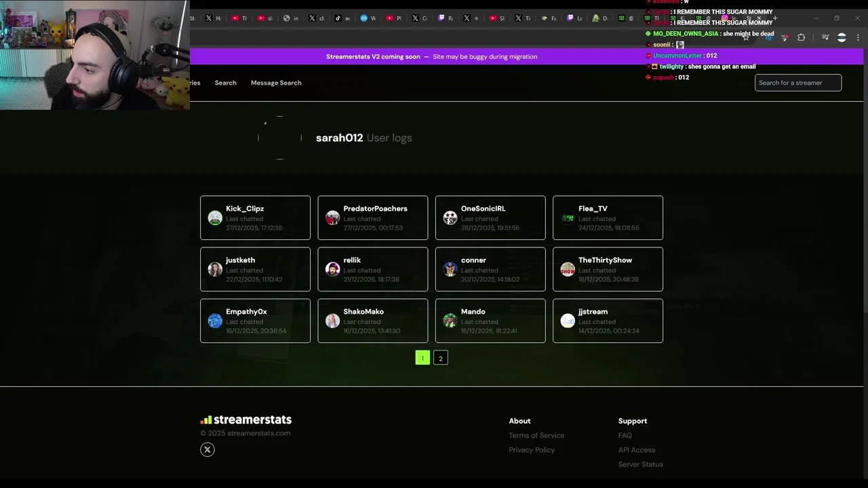Screen dimensions: 868x488
Task: Open the Search nav link
Action: [225, 83]
